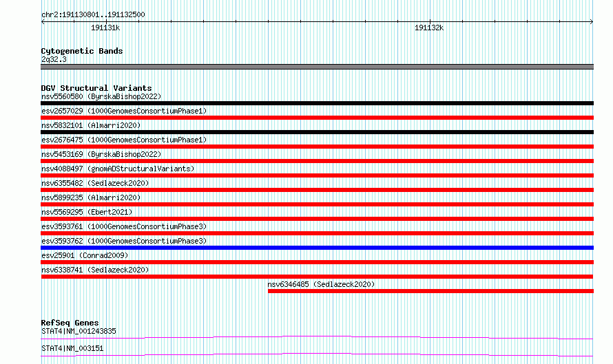613x364 pixels.
Task: Open the nsv6346485 (Sedlazeck2020) label
Action: point(321,284)
